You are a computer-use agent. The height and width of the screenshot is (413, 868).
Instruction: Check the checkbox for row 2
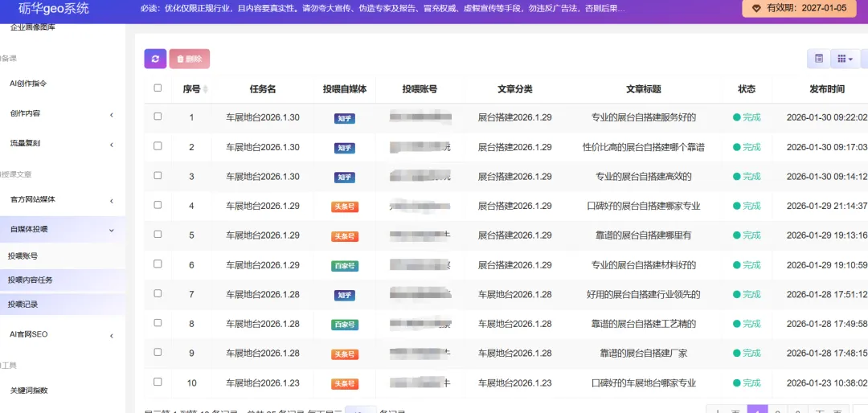click(x=158, y=145)
